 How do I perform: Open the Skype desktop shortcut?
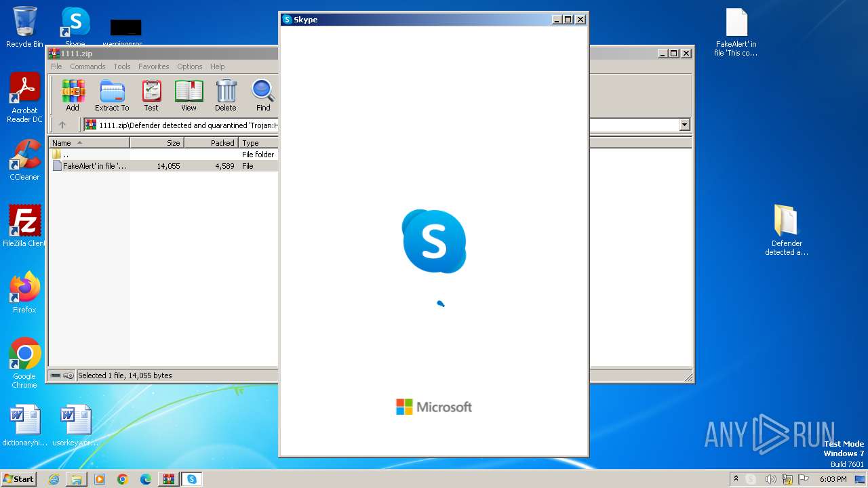pos(75,27)
